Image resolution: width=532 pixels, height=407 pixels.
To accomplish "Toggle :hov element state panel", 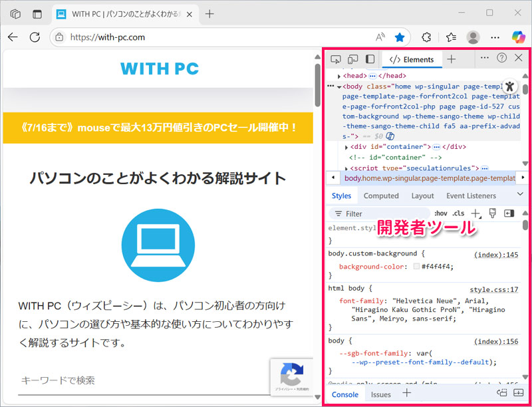I will (440, 213).
